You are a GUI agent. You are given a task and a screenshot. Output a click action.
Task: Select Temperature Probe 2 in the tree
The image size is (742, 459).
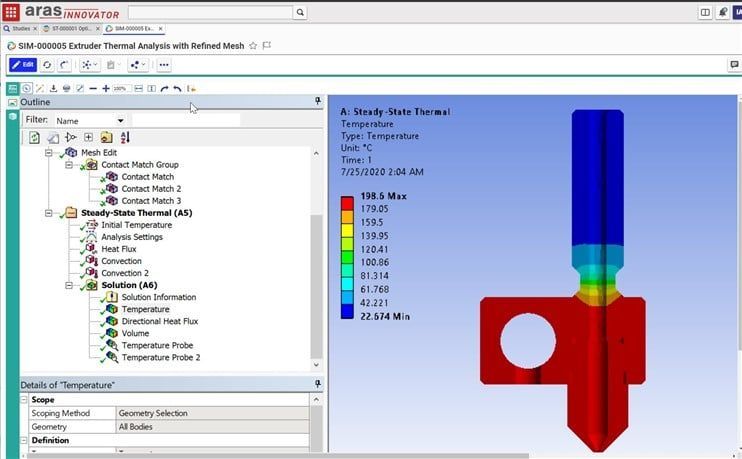click(160, 358)
